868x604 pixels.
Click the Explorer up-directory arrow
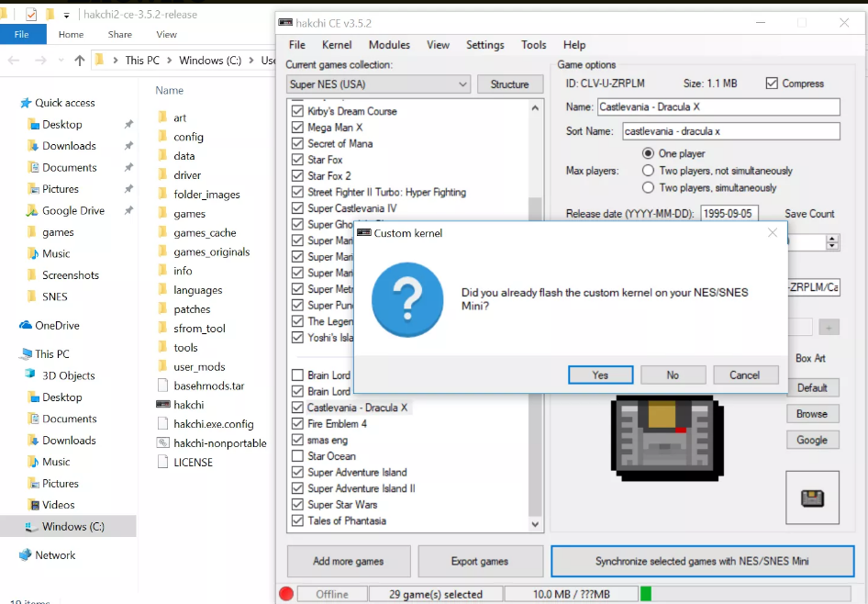coord(80,61)
